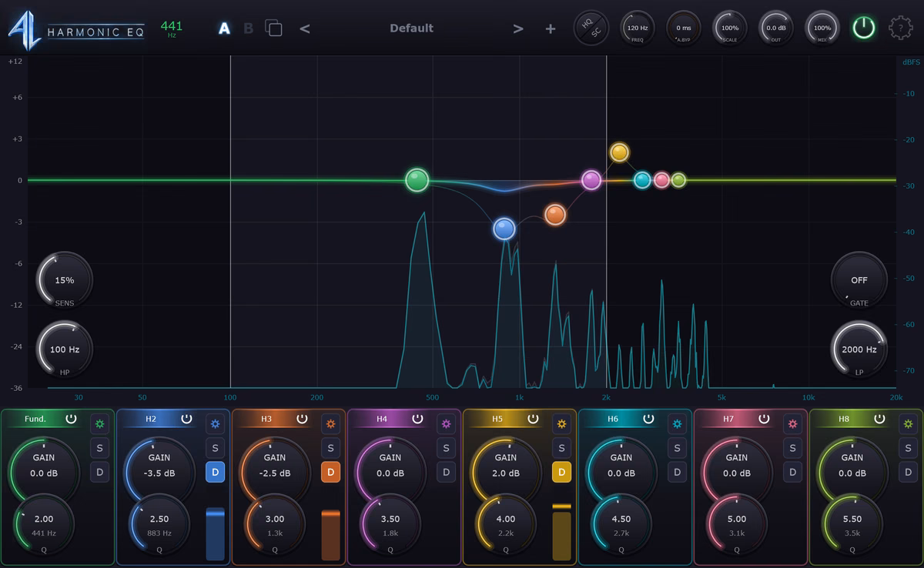Viewport: 924px width, 568px height.
Task: Toggle the H8 band power button
Action: [879, 419]
